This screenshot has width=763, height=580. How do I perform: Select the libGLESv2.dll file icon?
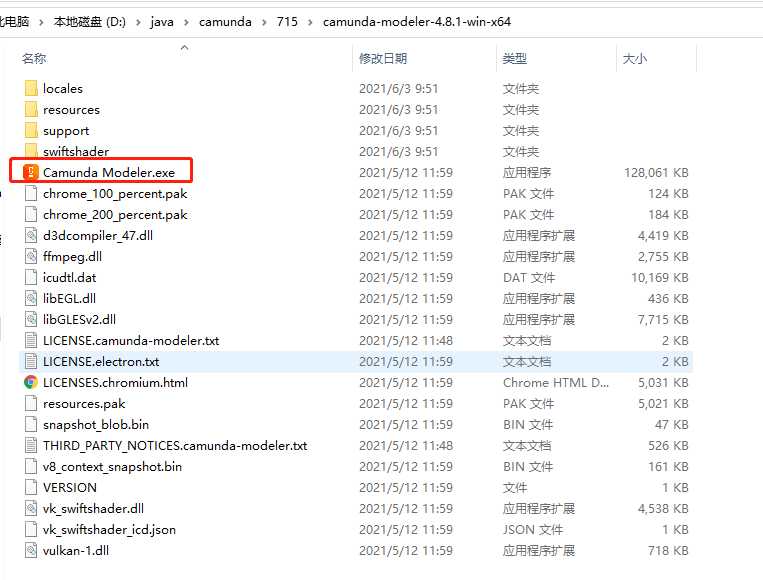click(x=31, y=319)
